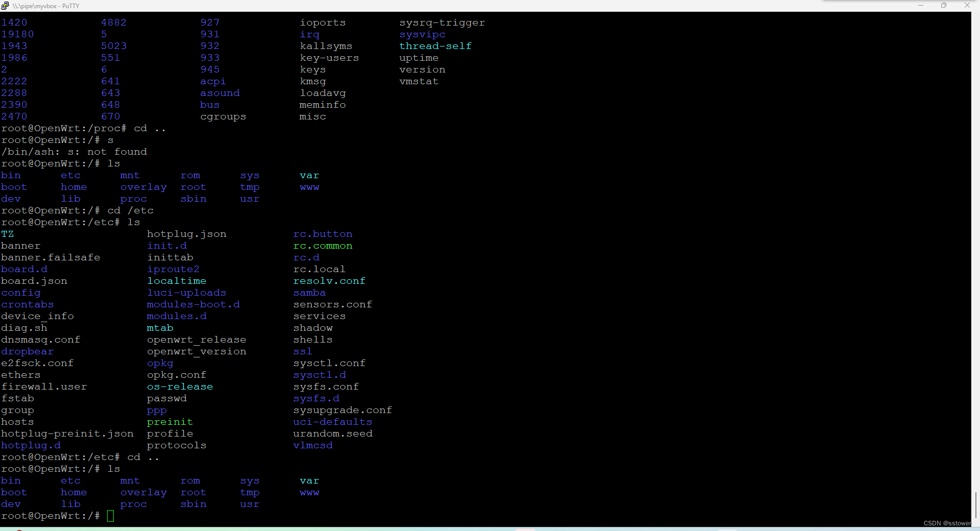Click 'sensors.conf' file name

[333, 304]
